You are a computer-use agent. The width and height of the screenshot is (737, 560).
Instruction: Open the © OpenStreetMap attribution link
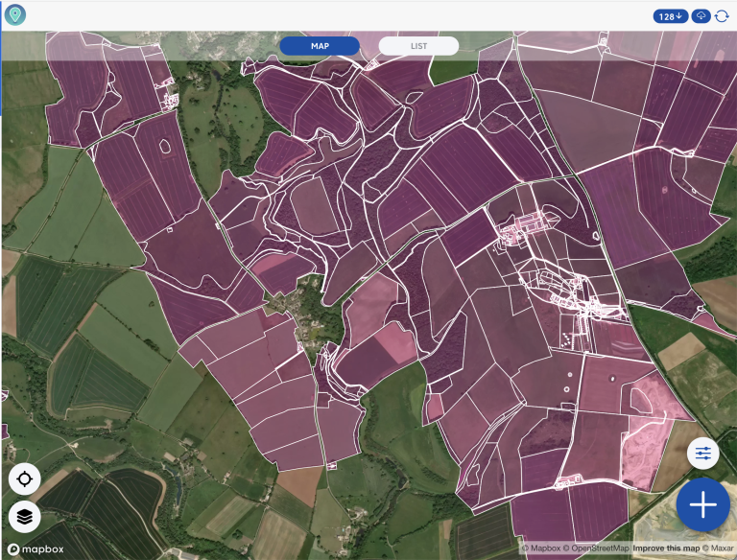click(595, 548)
